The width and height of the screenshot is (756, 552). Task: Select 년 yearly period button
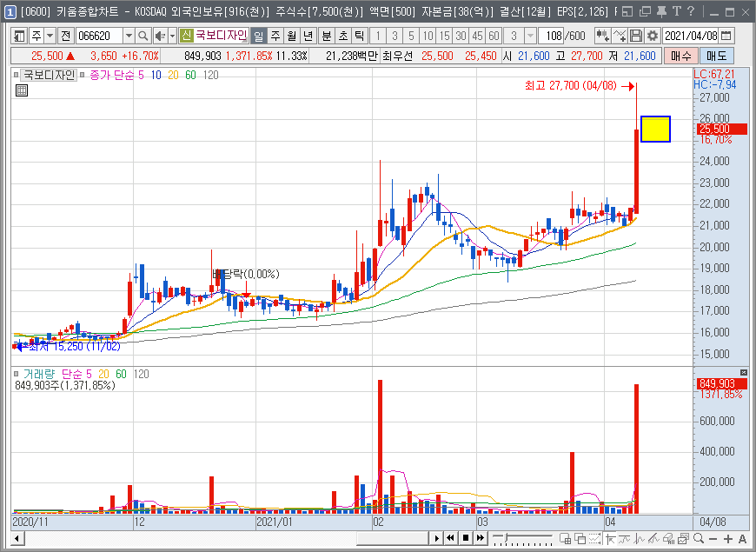click(308, 36)
